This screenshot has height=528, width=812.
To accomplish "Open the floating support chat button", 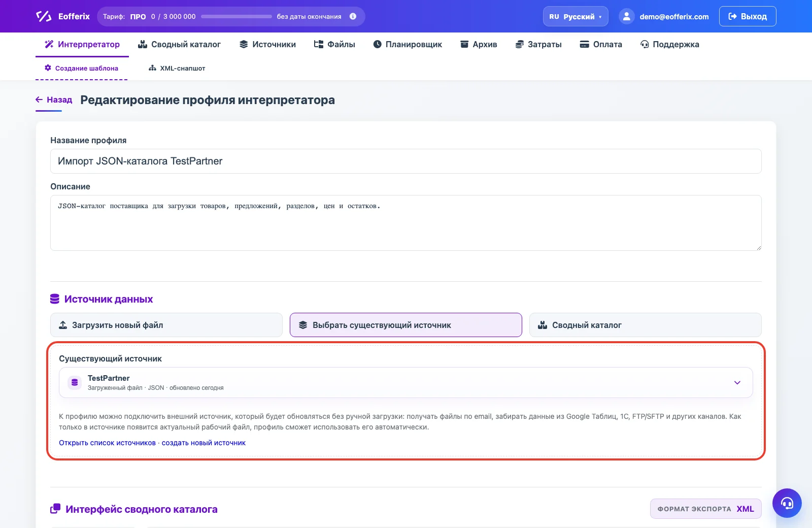I will click(787, 503).
